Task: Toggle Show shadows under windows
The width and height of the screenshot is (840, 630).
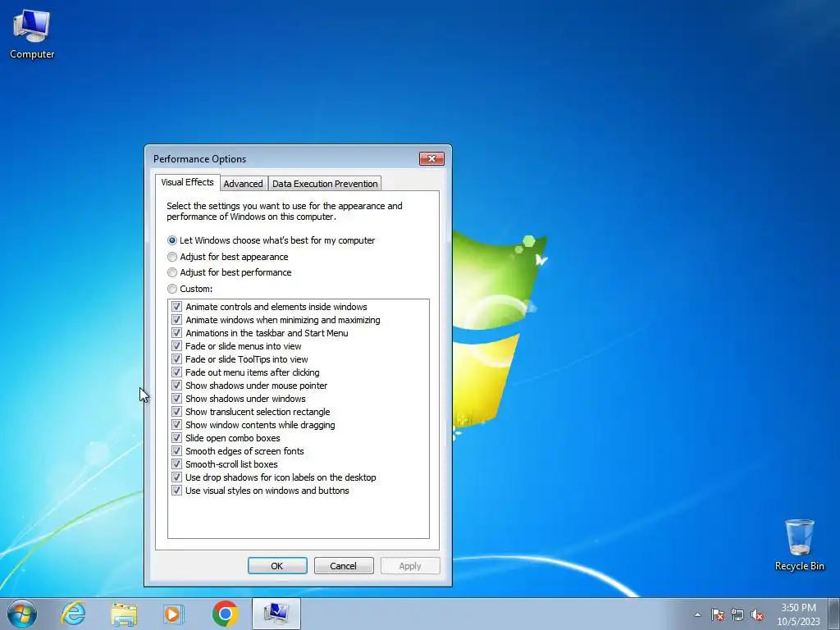Action: click(x=177, y=399)
